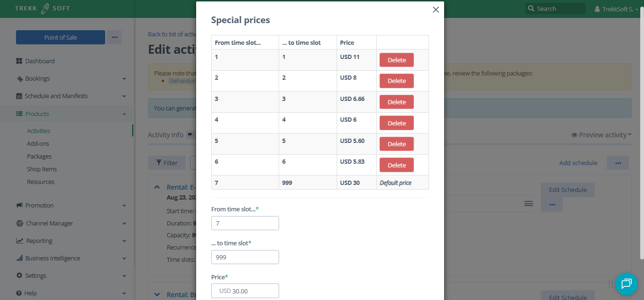Screen dimensions: 644x300
Task: Click the hamburger drag handle on schedule
Action: pyautogui.click(x=528, y=203)
